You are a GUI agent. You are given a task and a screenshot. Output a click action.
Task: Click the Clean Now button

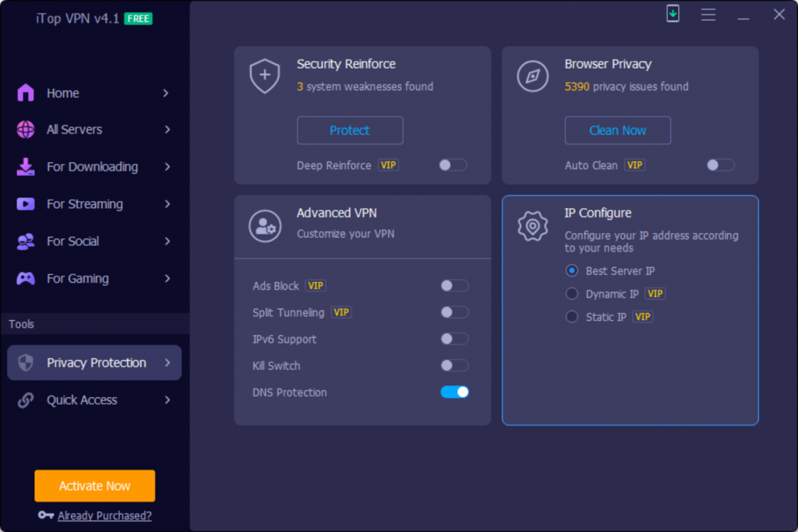618,130
